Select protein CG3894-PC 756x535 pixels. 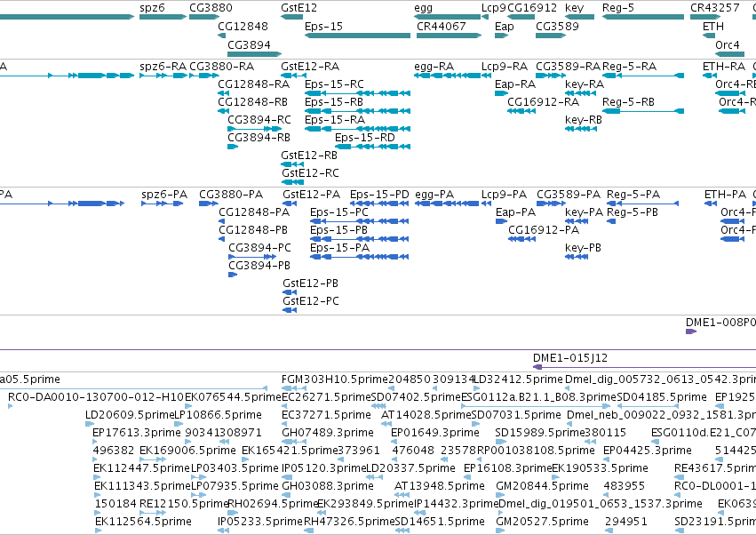coord(252,257)
